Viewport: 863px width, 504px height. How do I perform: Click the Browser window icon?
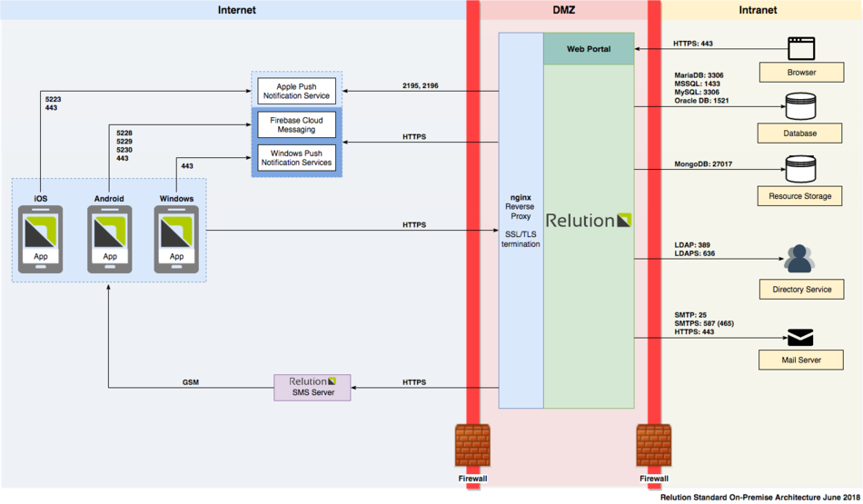point(800,48)
